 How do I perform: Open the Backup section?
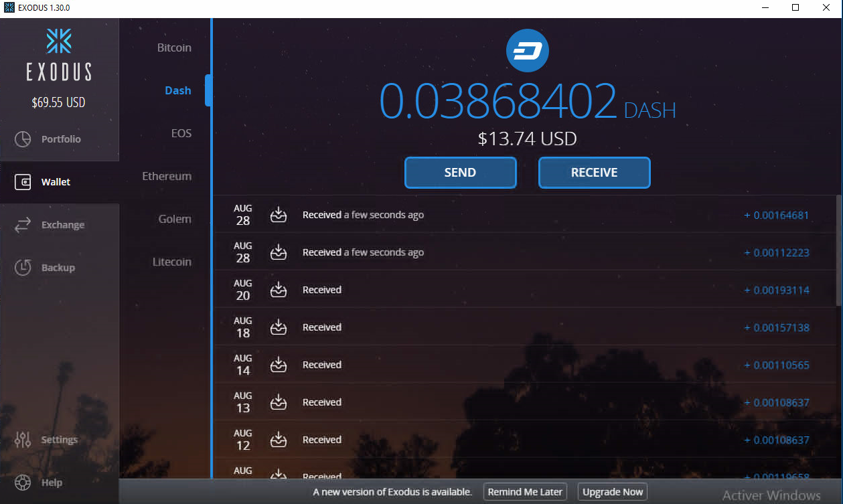[x=60, y=268]
